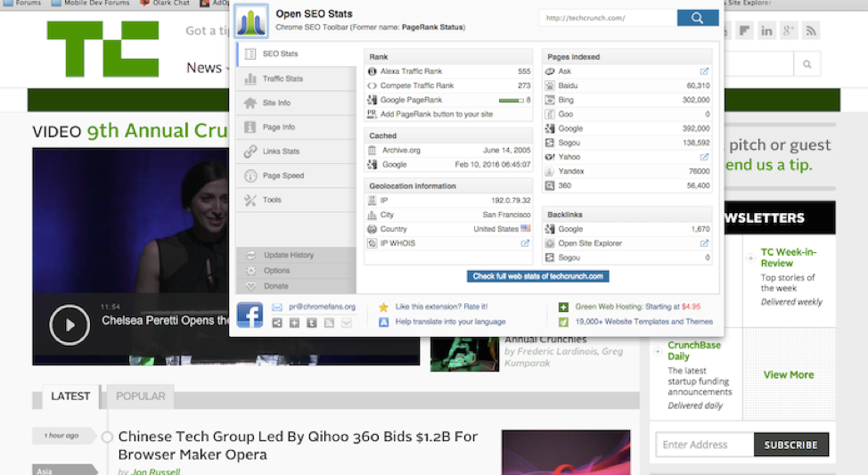Focus the techcrunch.com URL field
Viewport: 868px width, 475px height.
click(608, 18)
